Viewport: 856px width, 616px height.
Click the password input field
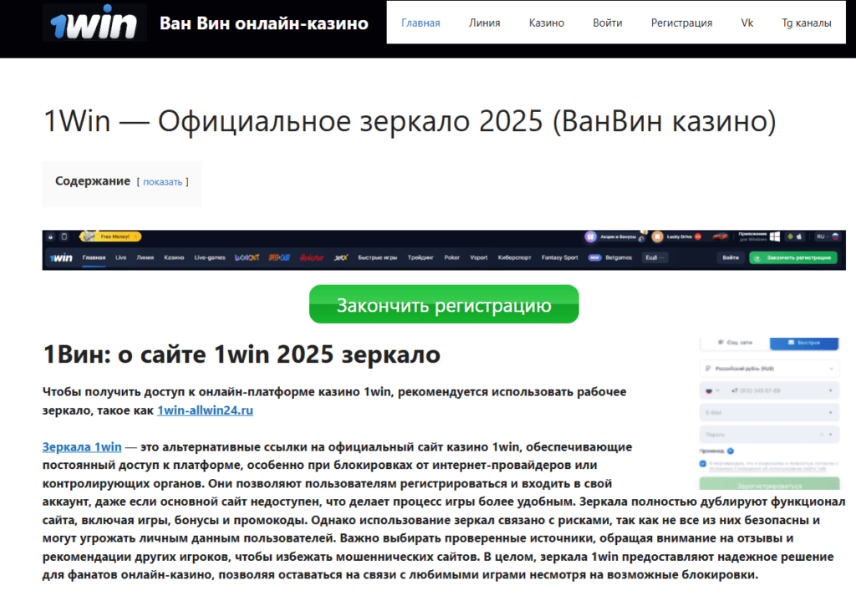coord(769,435)
